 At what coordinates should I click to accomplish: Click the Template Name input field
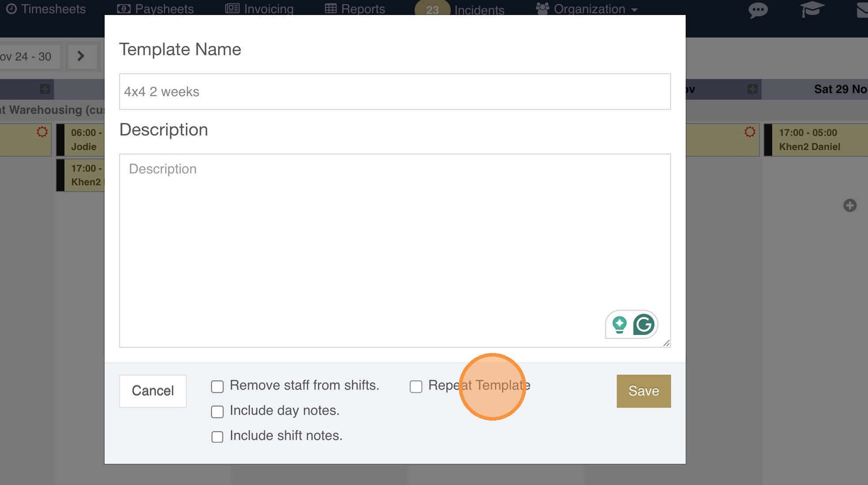(x=395, y=92)
